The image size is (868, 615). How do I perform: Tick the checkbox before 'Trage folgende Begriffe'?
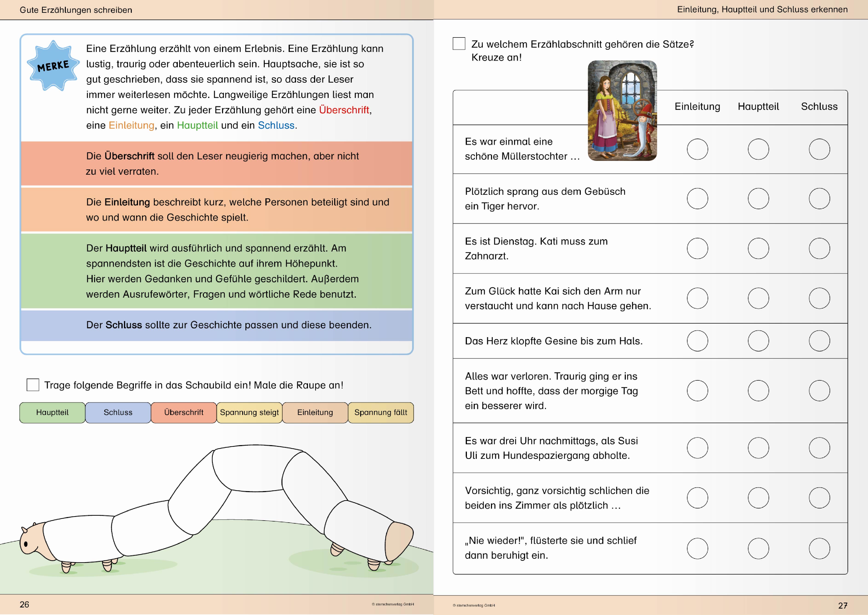[33, 385]
